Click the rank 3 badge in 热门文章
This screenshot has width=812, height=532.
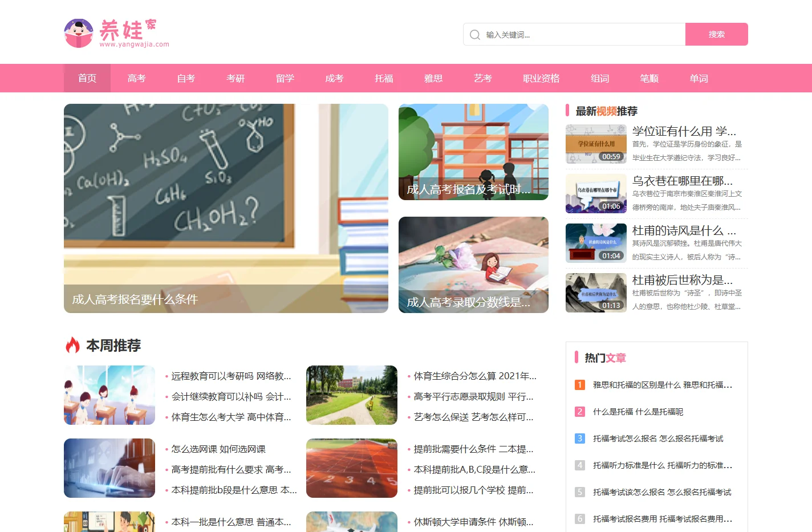pos(580,438)
